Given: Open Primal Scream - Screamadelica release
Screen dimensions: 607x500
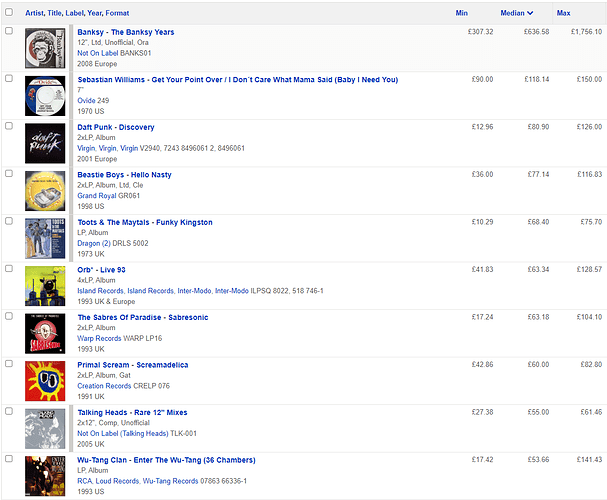Looking at the screenshot, I should (x=133, y=365).
